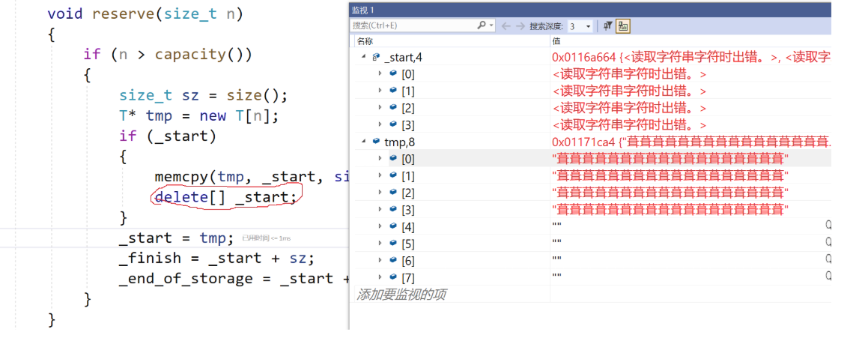Toggle the highlighted value display icon in toolbar

pos(623,25)
